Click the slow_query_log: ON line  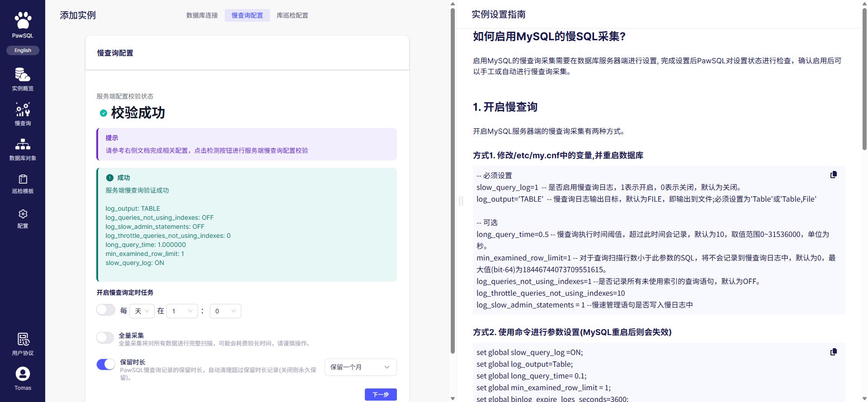point(135,263)
